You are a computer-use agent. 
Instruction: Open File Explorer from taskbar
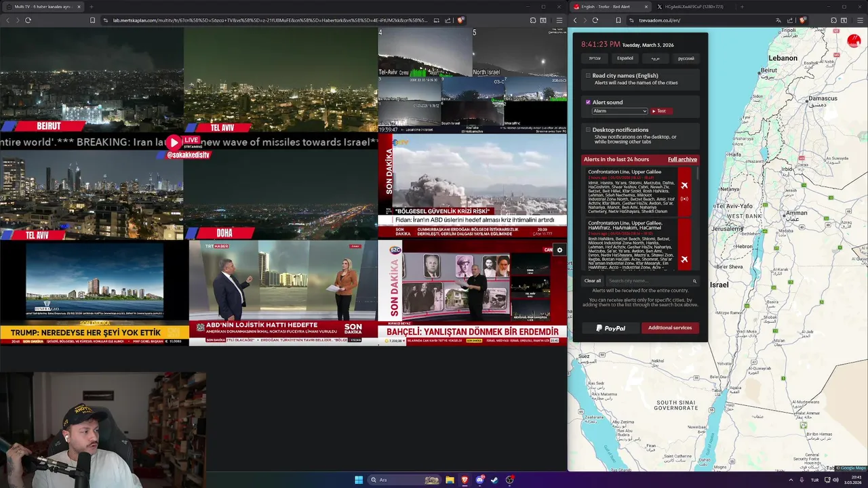pyautogui.click(x=450, y=480)
